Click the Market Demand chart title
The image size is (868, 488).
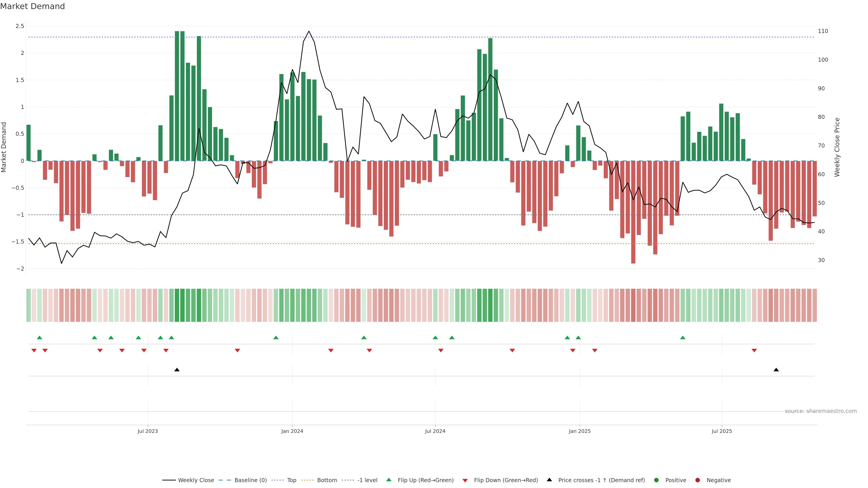(x=32, y=6)
